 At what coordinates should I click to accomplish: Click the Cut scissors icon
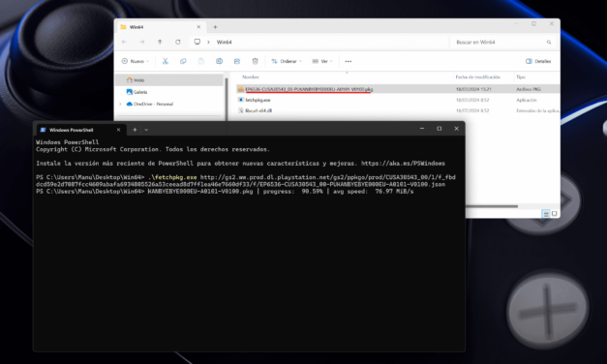(x=166, y=61)
